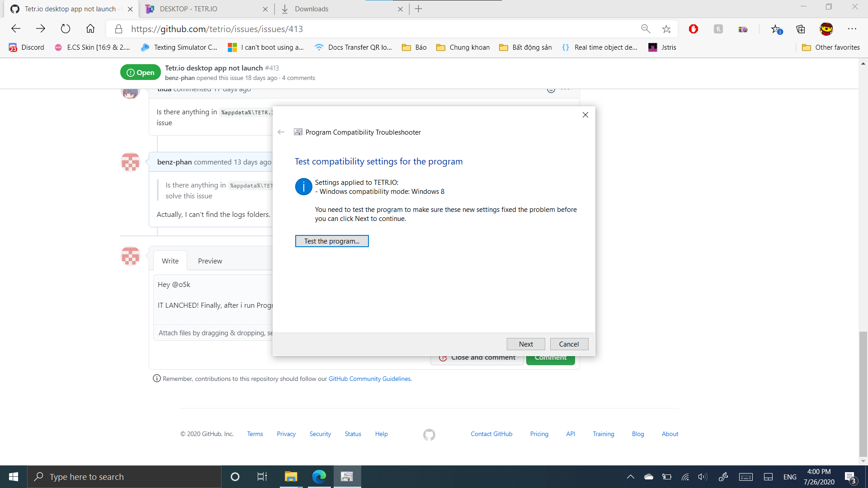The image size is (868, 488).
Task: Click the browser profile avatar icon
Action: [826, 29]
